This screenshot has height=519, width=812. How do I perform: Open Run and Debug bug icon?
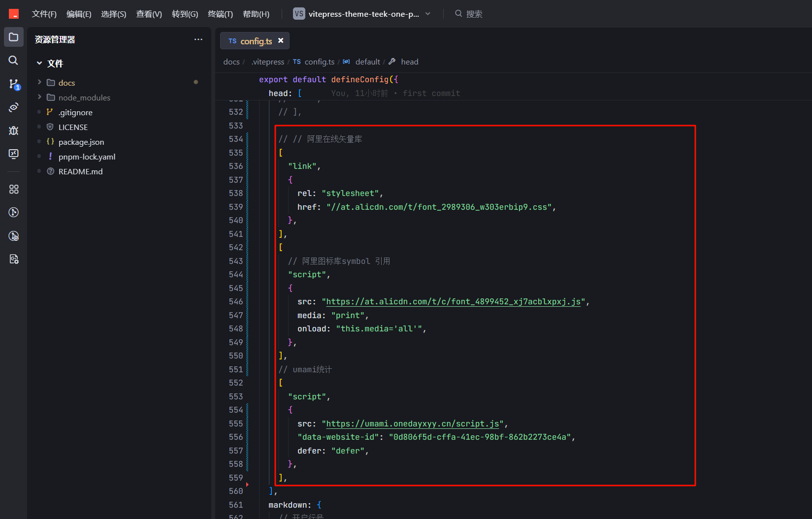click(x=14, y=130)
